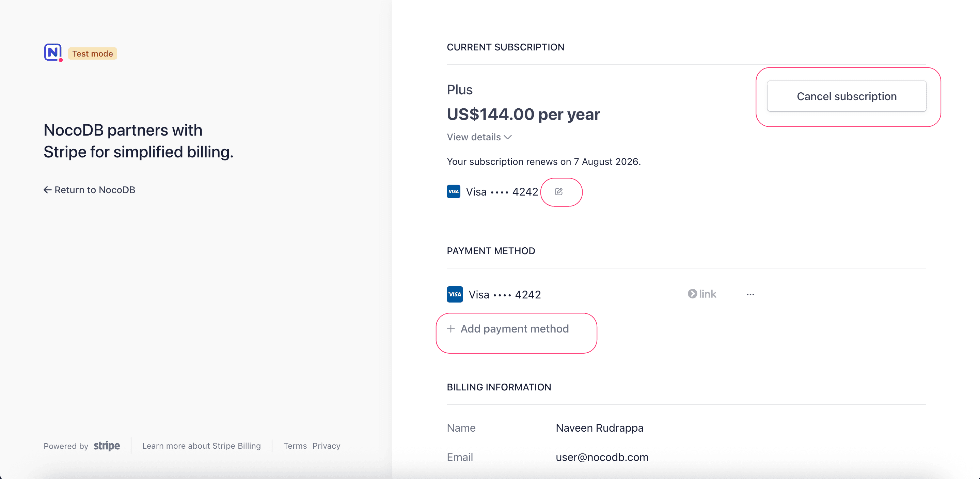Open Learn more about Stripe Billing
The image size is (980, 479).
click(x=202, y=446)
